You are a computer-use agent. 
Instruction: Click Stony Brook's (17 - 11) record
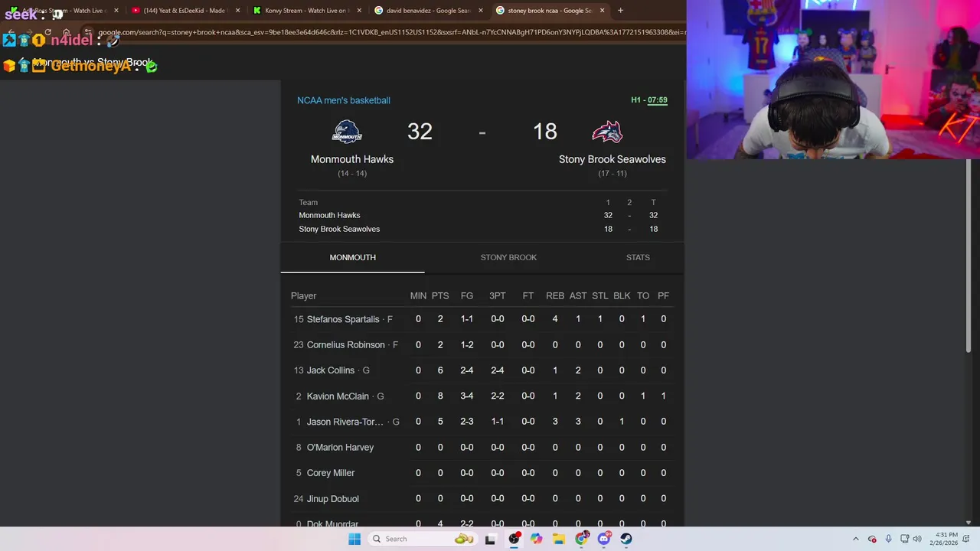[612, 174]
